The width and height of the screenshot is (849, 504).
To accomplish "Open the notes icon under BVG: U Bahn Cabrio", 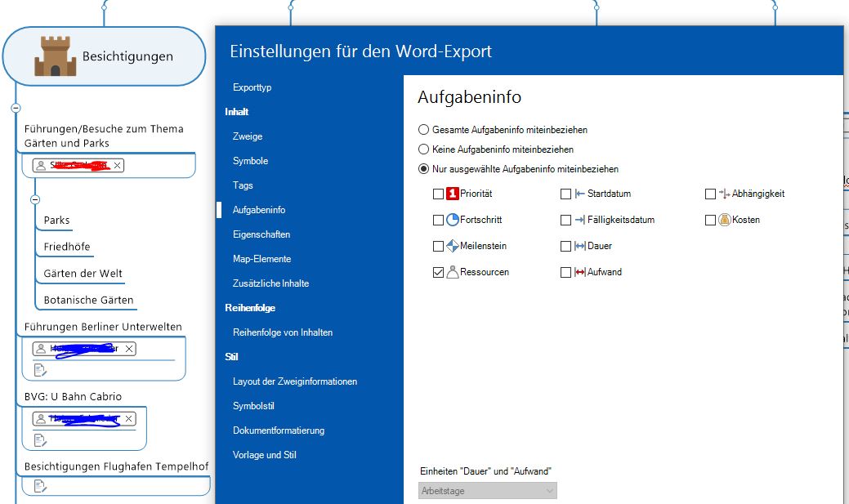I will [39, 440].
